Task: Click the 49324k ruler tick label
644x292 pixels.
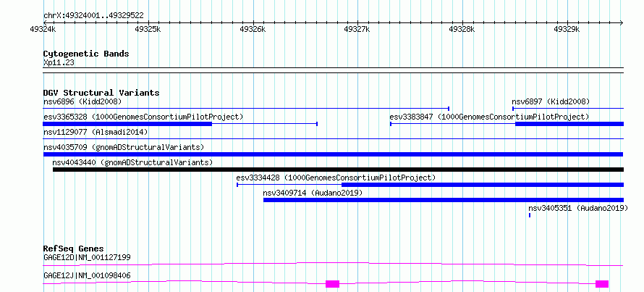Action: click(x=43, y=29)
